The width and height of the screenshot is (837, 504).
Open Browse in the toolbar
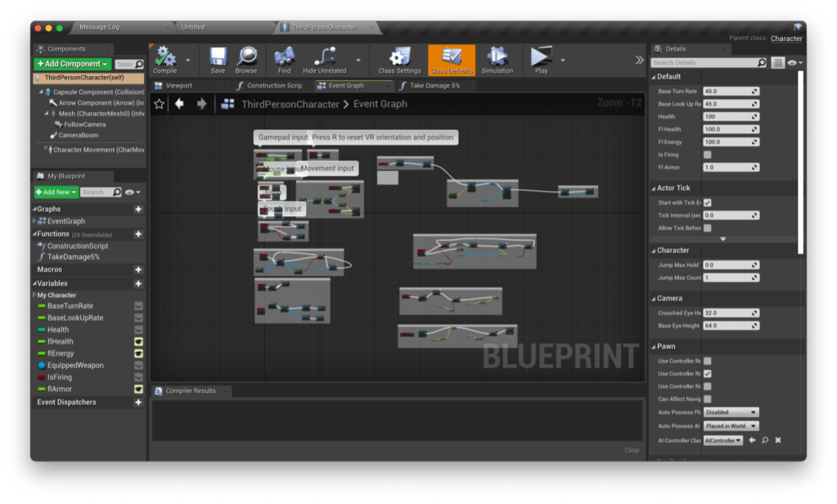tap(246, 57)
